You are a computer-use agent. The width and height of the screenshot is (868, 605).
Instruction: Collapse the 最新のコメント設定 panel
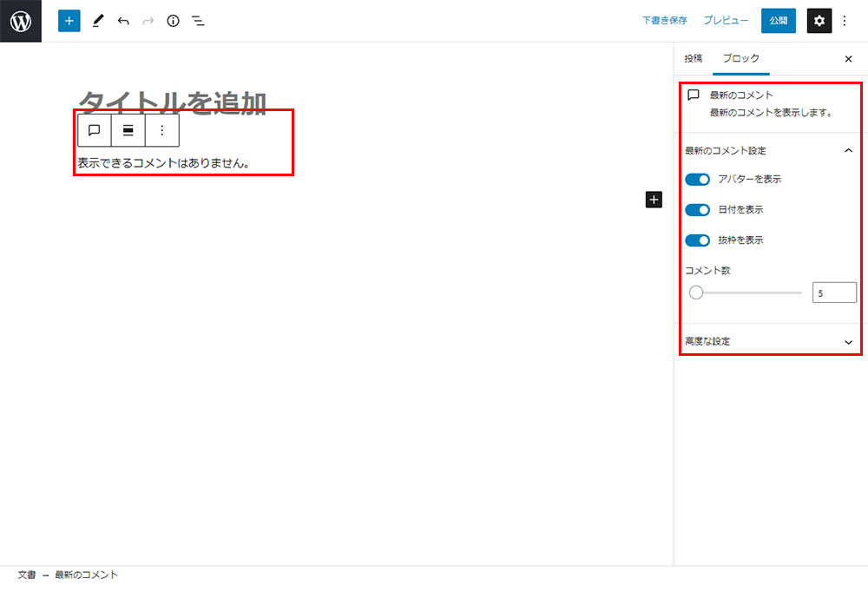(x=848, y=150)
